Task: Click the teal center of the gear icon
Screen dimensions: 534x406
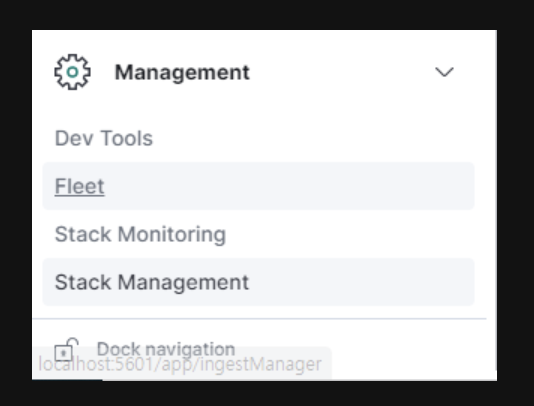Action: [72, 72]
